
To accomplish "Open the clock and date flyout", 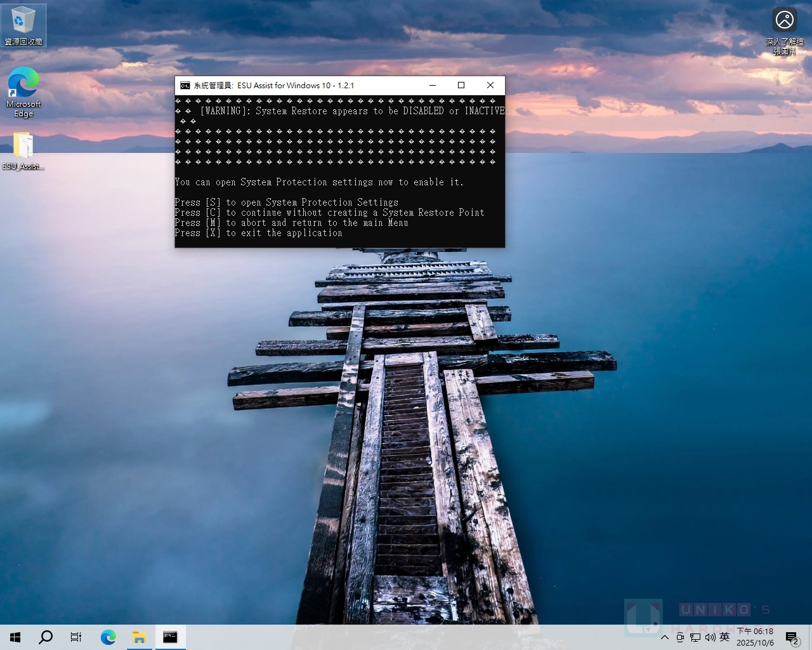I will (x=755, y=637).
